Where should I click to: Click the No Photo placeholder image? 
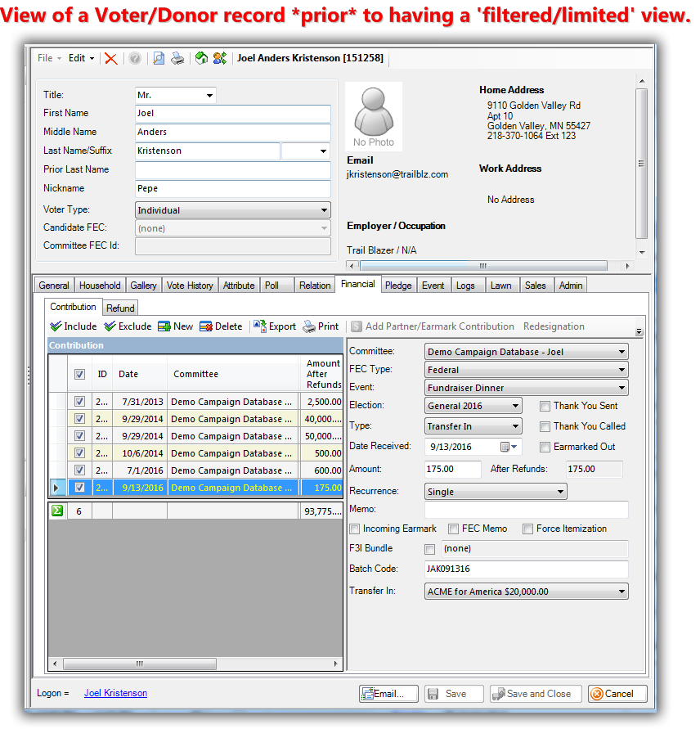[x=374, y=116]
